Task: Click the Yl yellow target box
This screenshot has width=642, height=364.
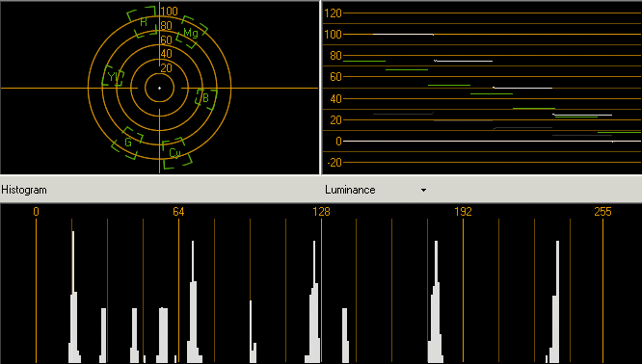Action: tap(113, 76)
